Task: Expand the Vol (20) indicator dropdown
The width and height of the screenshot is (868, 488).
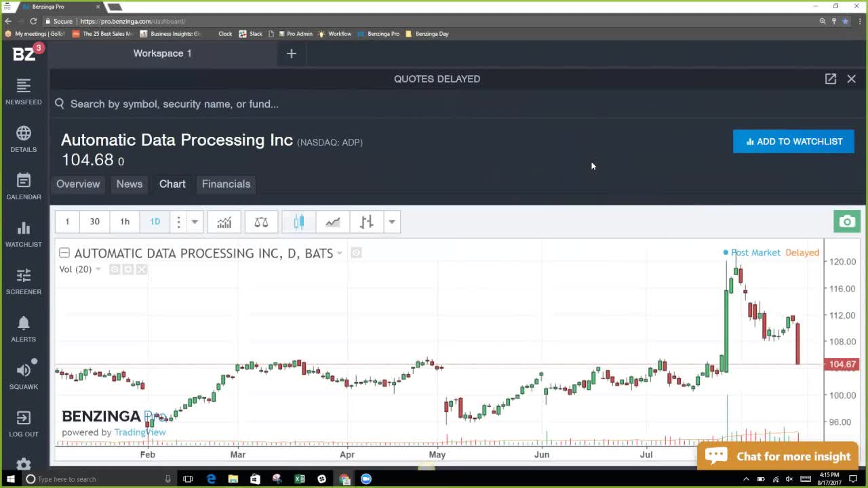Action: [x=98, y=269]
